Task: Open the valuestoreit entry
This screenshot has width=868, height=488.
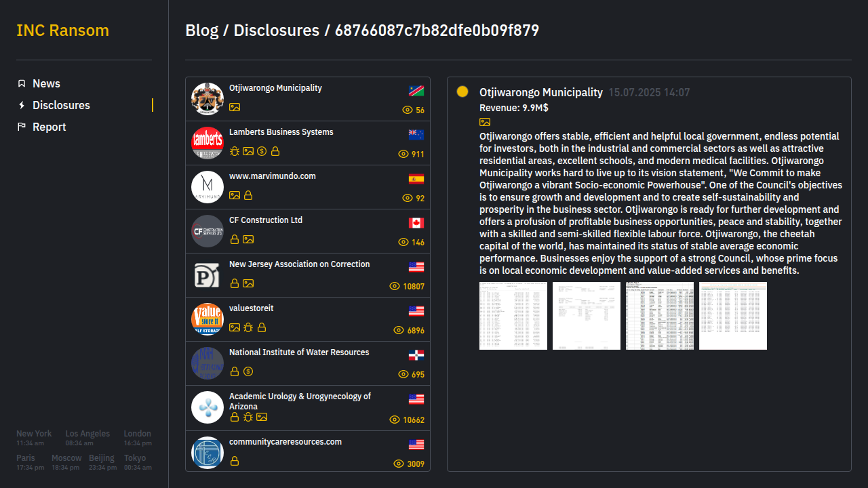Action: click(308, 319)
